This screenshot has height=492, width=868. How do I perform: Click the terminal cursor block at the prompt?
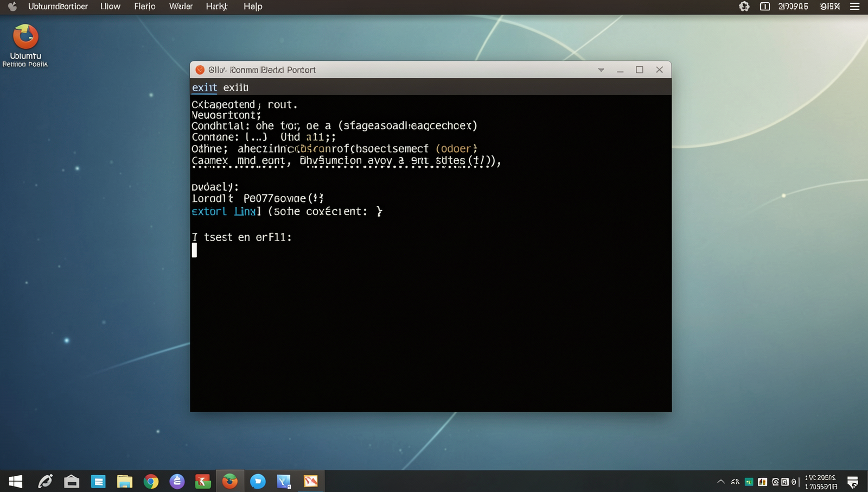(x=194, y=250)
